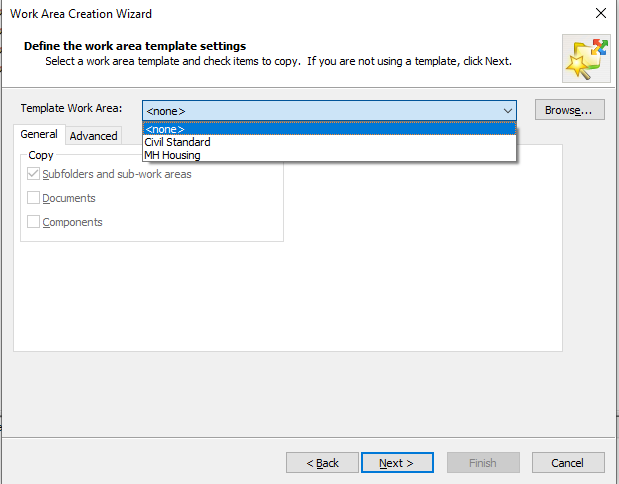This screenshot has width=619, height=484.
Task: Select the <none> highlighted list option
Action: 329,129
